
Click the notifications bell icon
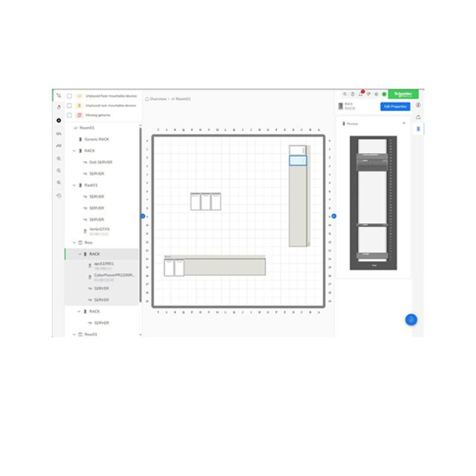click(361, 94)
